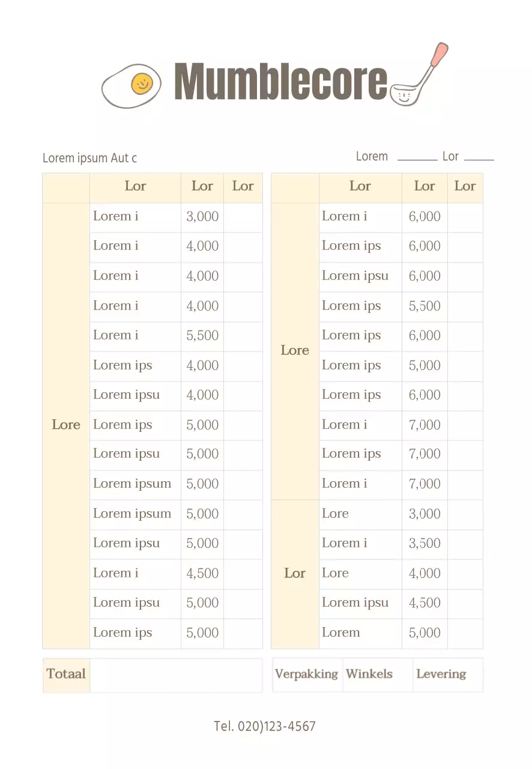The height and width of the screenshot is (769, 532).
Task: Click the Mumblecore title text
Action: point(280,81)
